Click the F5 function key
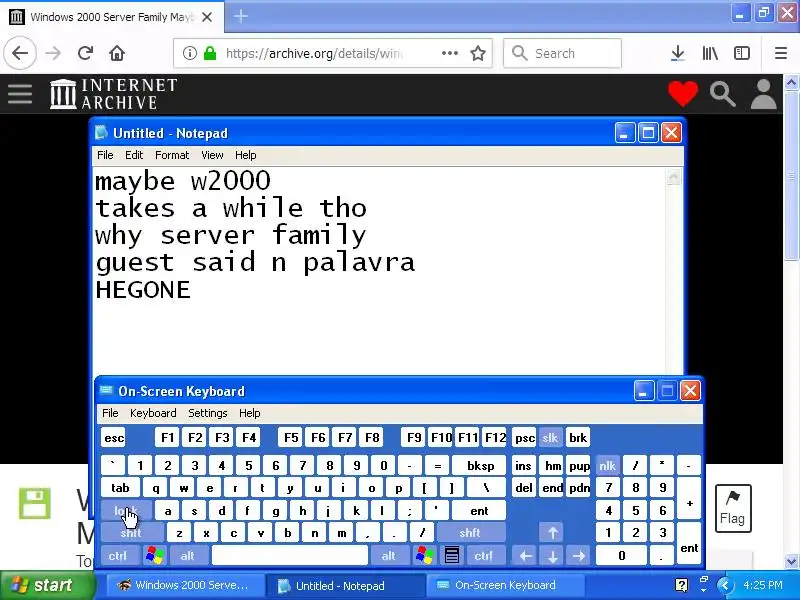Viewport: 800px width, 600px height. (x=291, y=437)
